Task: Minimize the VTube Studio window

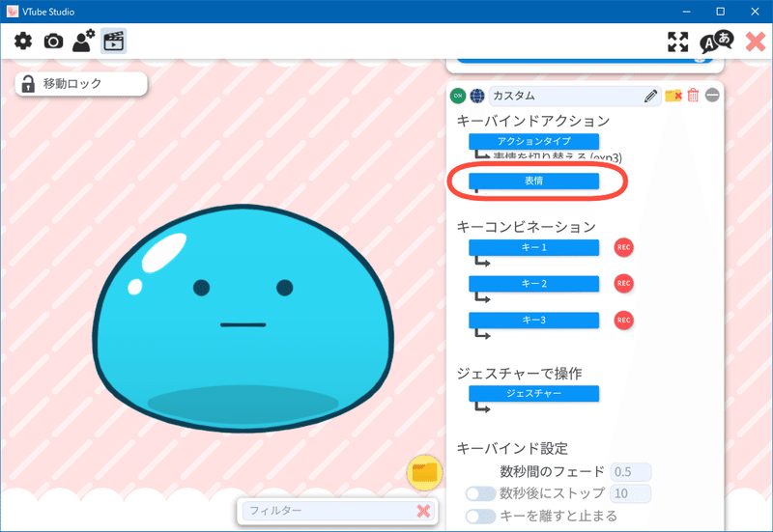Action: point(687,12)
